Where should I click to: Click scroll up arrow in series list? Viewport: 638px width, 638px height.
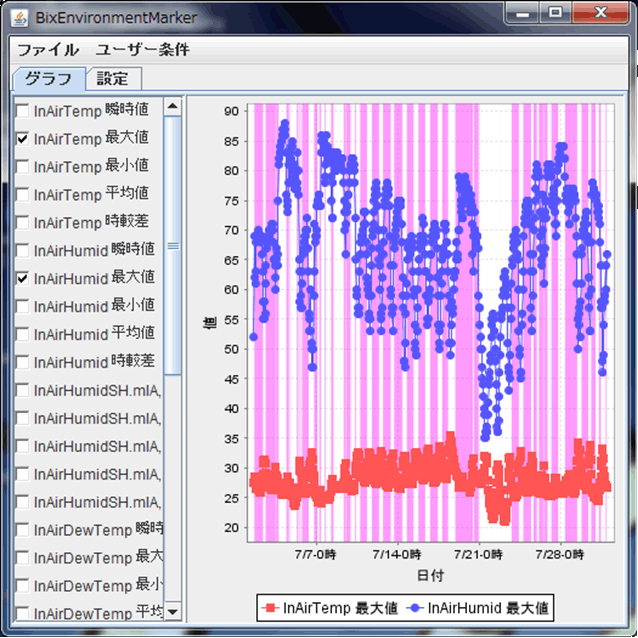coord(172,105)
